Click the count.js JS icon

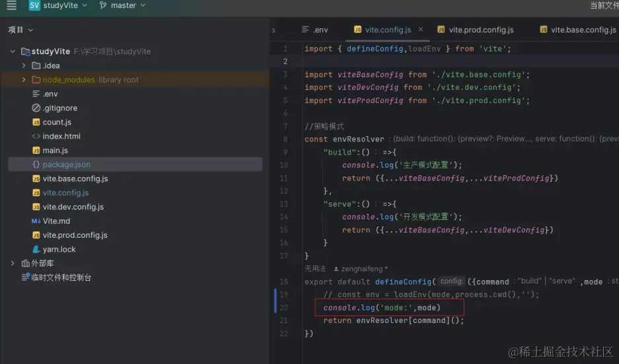coord(36,122)
